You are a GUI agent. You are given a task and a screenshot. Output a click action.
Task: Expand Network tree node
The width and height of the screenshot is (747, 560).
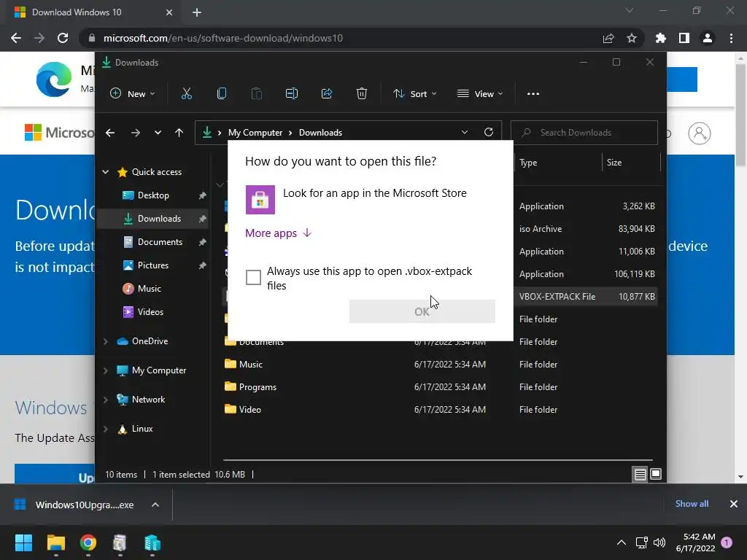(105, 400)
